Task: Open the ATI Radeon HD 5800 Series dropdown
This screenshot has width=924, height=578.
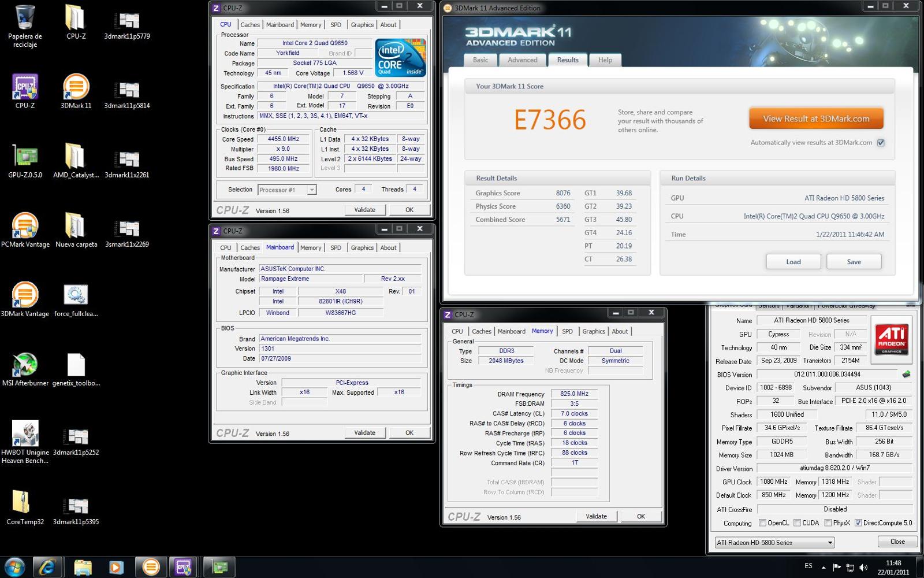Action: click(x=774, y=542)
